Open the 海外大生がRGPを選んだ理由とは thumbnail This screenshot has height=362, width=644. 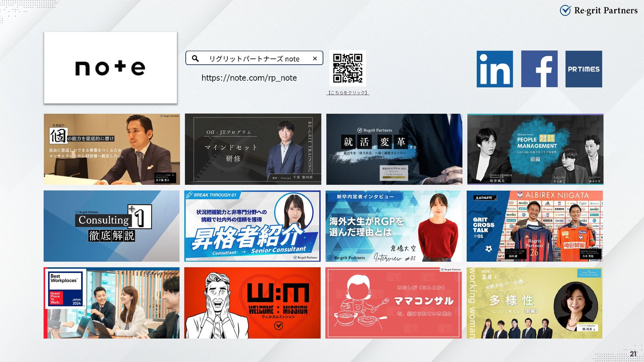[393, 226]
